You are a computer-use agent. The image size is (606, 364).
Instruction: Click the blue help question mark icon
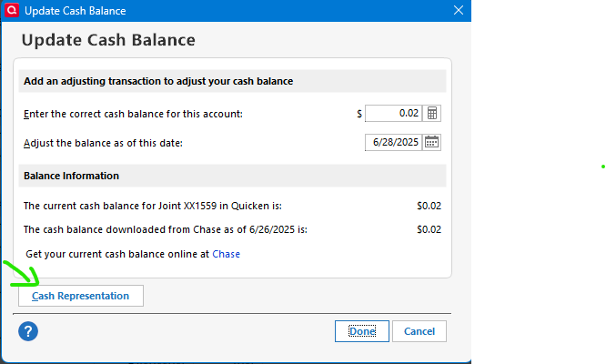28,331
